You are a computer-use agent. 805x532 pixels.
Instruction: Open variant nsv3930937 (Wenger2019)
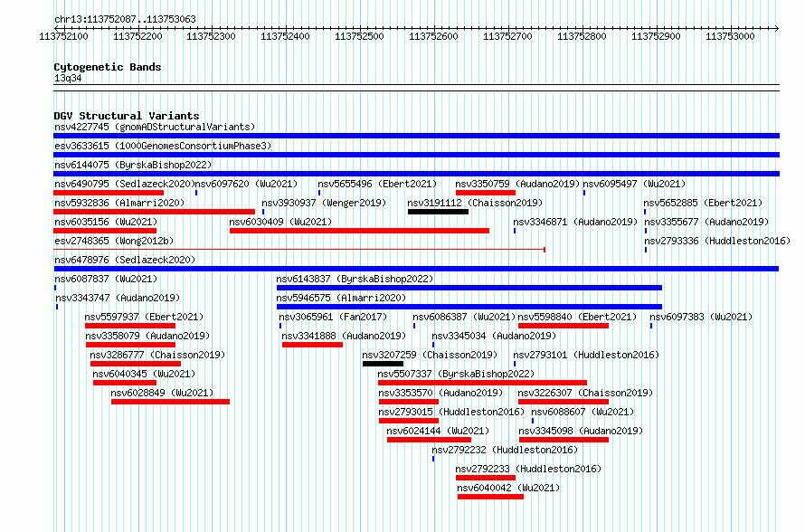[x=324, y=203]
